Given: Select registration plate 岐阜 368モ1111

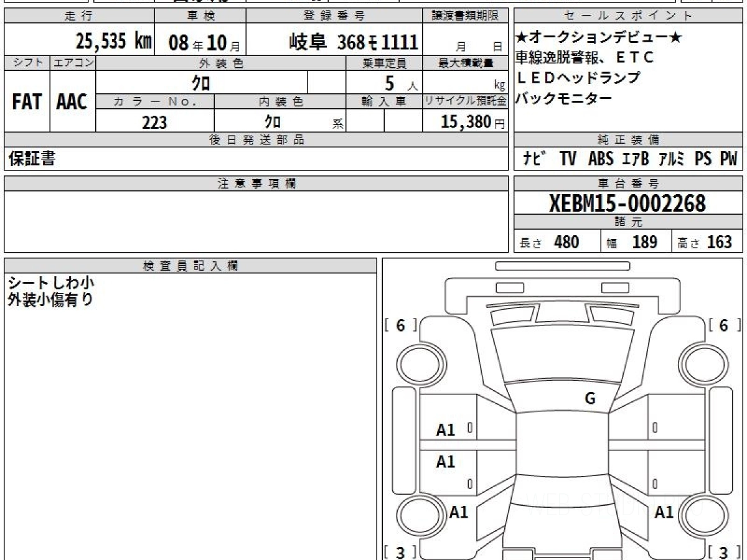Looking at the screenshot, I should tap(353, 42).
